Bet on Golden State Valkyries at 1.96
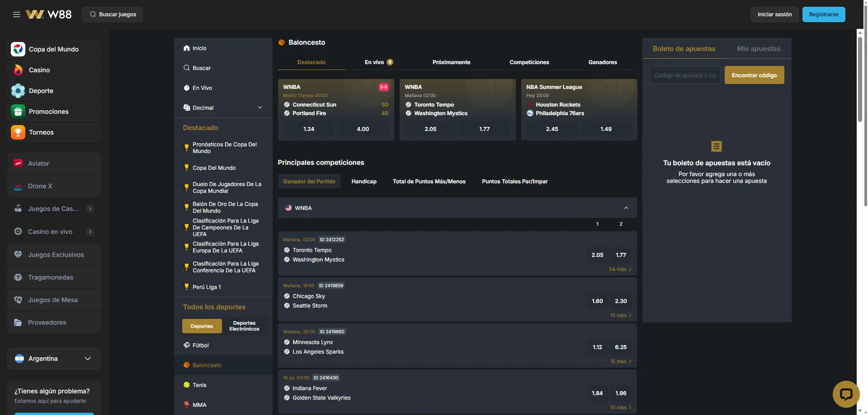 [x=621, y=393]
